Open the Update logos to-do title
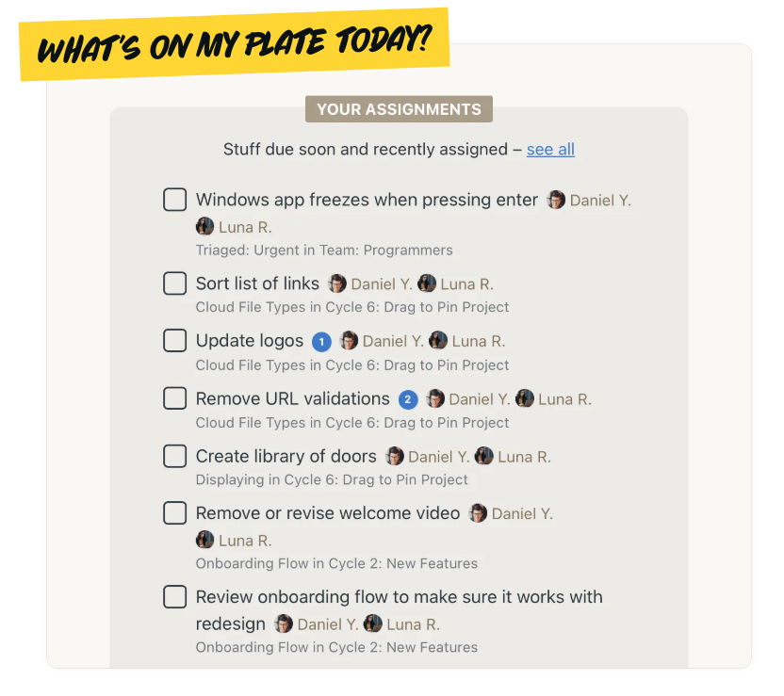784x696 pixels. (x=250, y=341)
